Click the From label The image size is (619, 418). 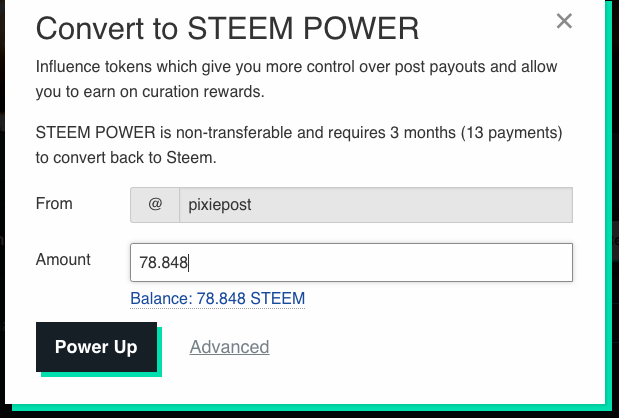pyautogui.click(x=54, y=204)
